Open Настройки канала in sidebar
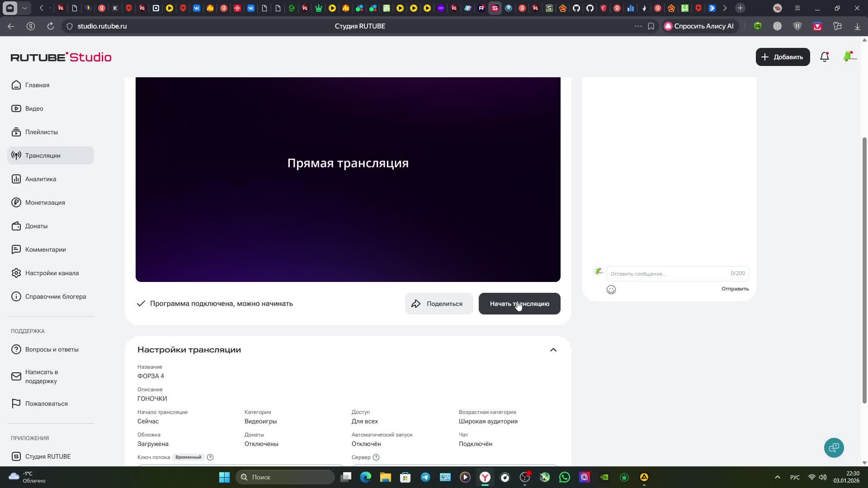This screenshot has height=488, width=868. click(52, 273)
